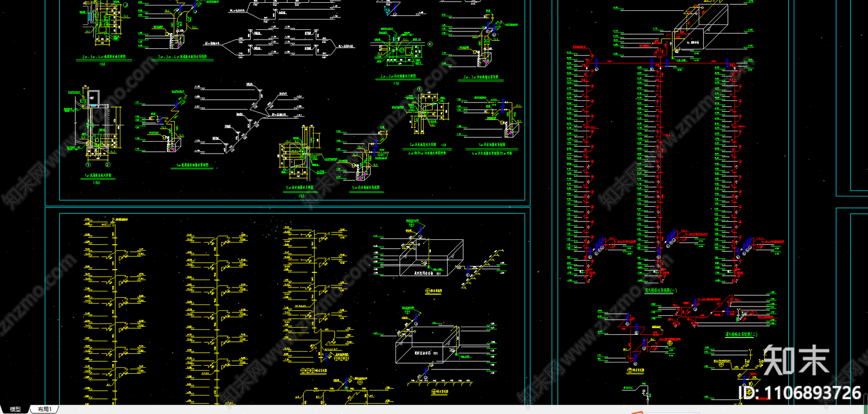Switch to the 模型 model tab
Screen dimensions: 868x414
click(x=15, y=409)
